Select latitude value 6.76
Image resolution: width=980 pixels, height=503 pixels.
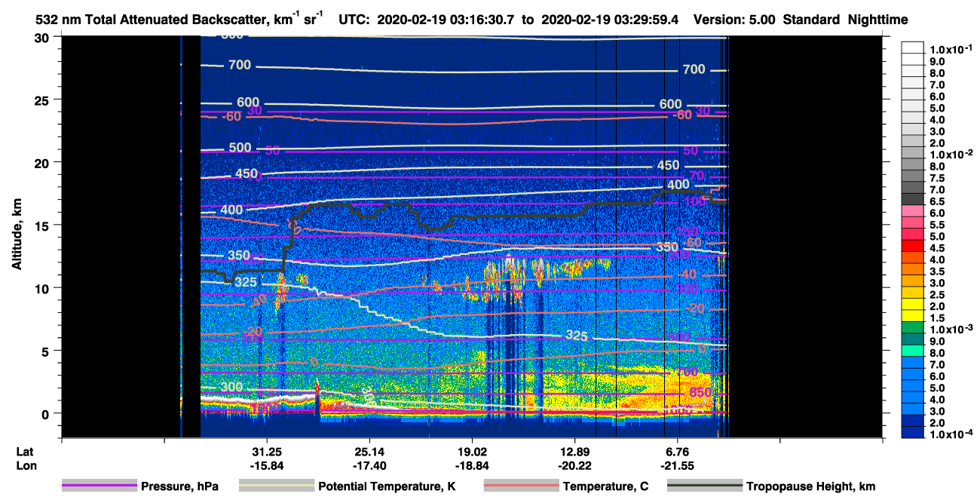click(678, 452)
